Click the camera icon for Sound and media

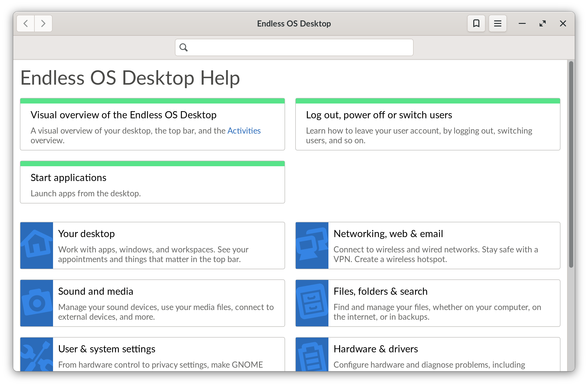[37, 303]
